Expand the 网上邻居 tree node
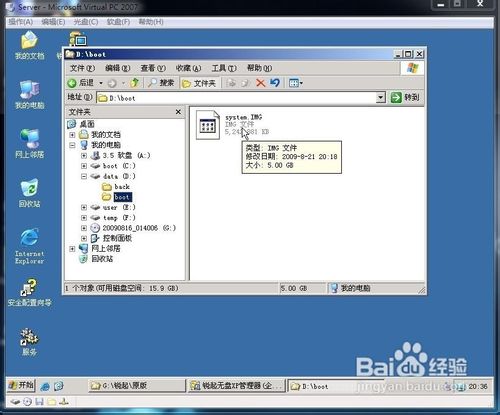500x415 pixels. (72, 249)
